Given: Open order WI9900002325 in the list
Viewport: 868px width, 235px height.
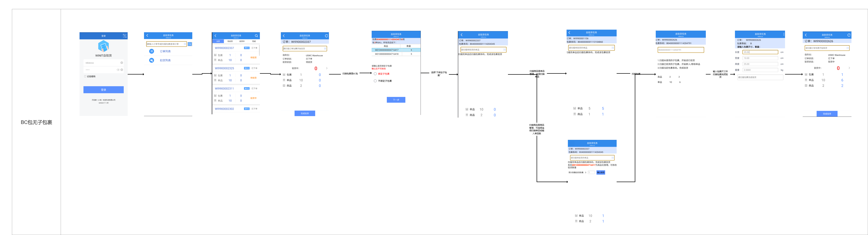Looking at the screenshot, I should click(224, 68).
